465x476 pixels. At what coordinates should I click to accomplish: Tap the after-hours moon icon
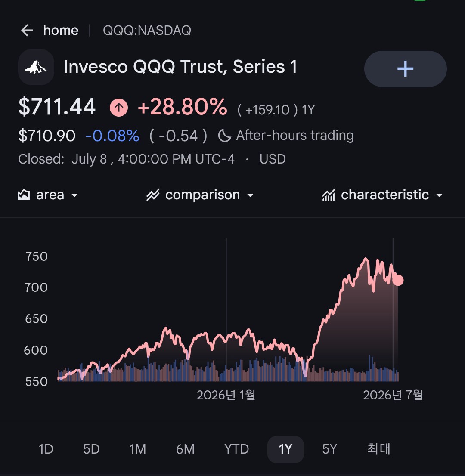click(224, 136)
